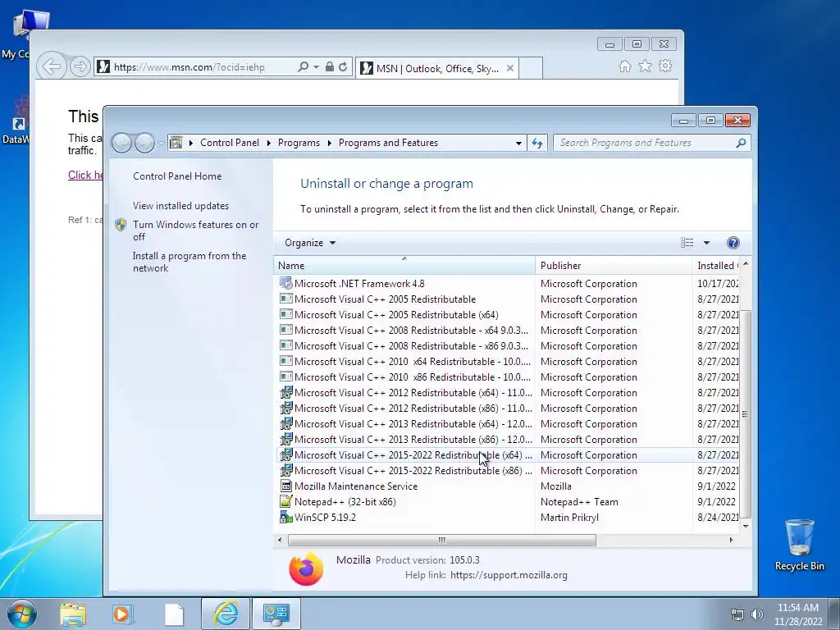Image resolution: width=840 pixels, height=630 pixels.
Task: Click Internet Explorer taskbar button
Action: pos(226,614)
